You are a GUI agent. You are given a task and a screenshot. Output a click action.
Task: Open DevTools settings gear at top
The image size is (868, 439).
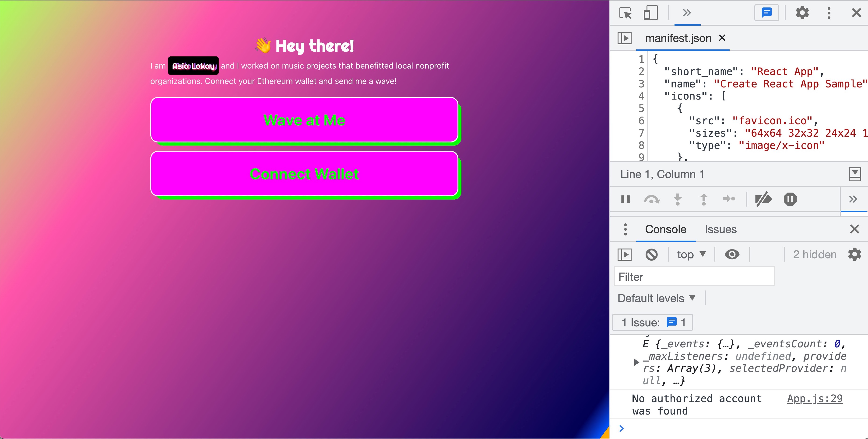[802, 13]
